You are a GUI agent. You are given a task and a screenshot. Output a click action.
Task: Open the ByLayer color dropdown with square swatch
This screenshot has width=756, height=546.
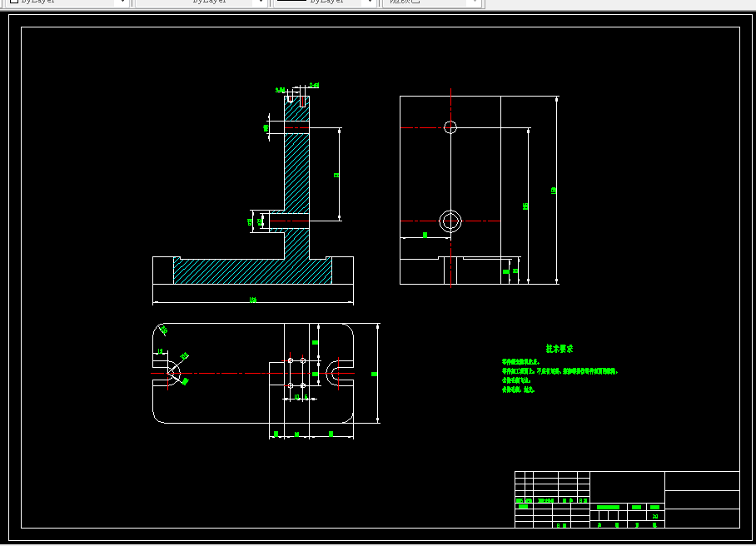tap(67, 2)
